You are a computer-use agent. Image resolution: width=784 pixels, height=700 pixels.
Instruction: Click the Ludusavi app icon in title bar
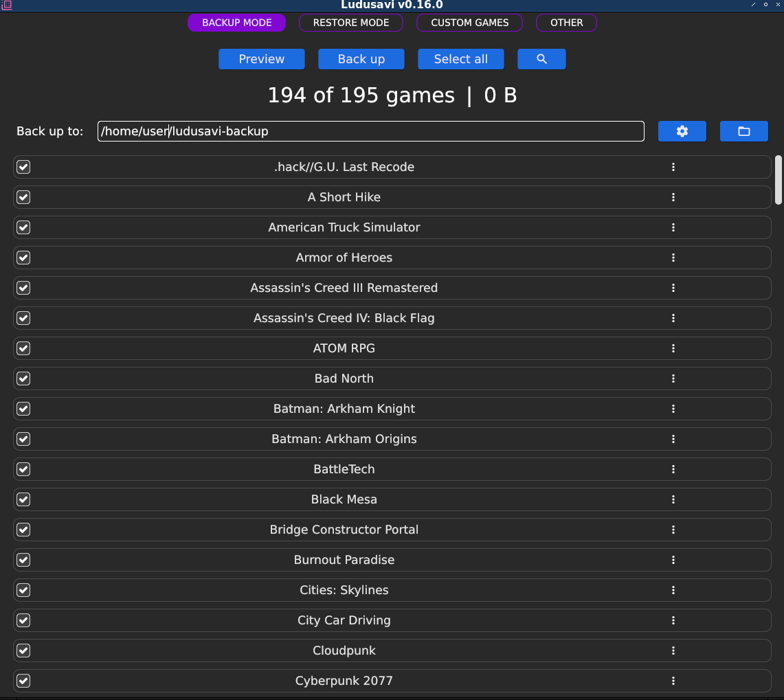click(6, 5)
